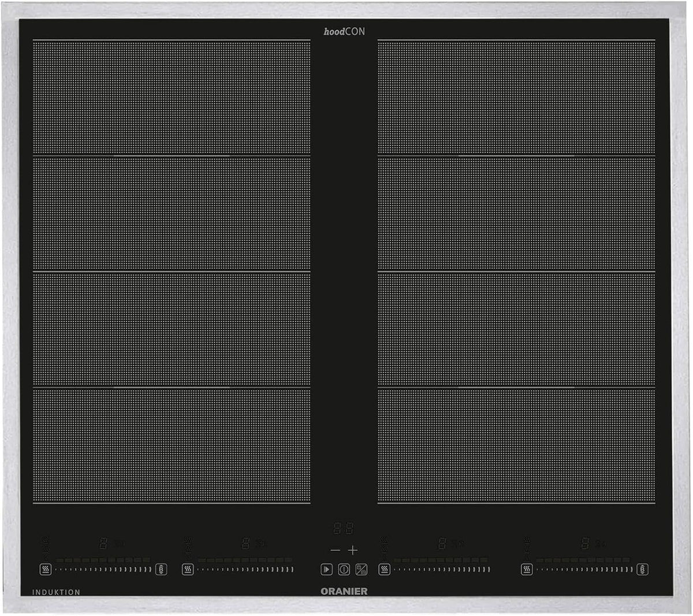Viewport: 693px width, 616px height.
Task: Tap the pause/resume play icon
Action: click(326, 569)
